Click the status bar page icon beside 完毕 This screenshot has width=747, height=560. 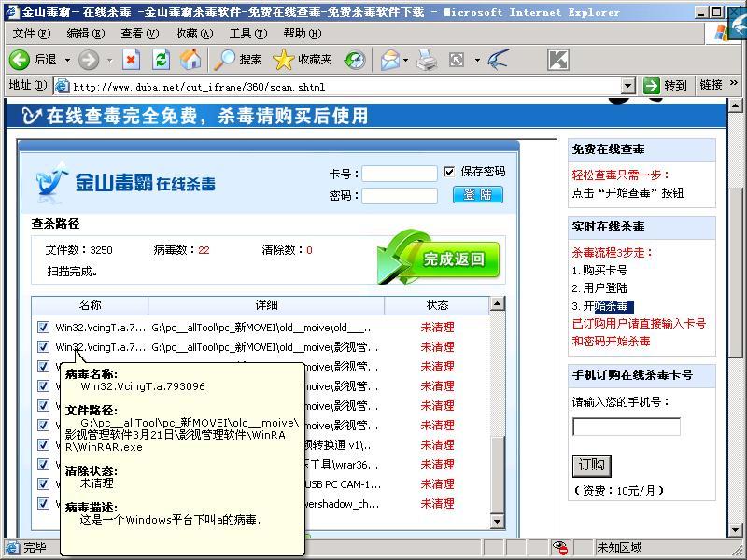[11, 548]
